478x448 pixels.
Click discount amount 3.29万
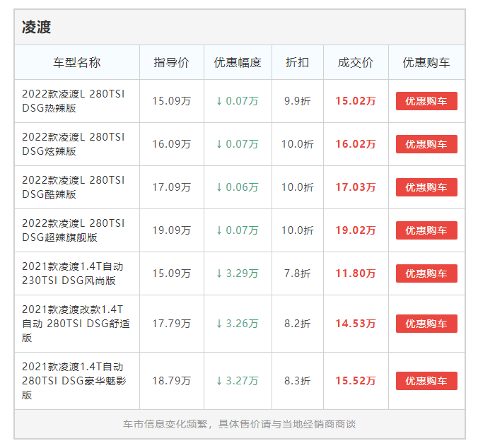[238, 273]
